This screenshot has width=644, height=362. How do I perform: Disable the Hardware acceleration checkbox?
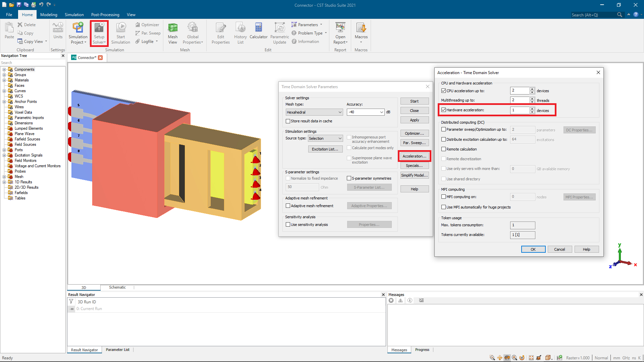[x=444, y=110]
